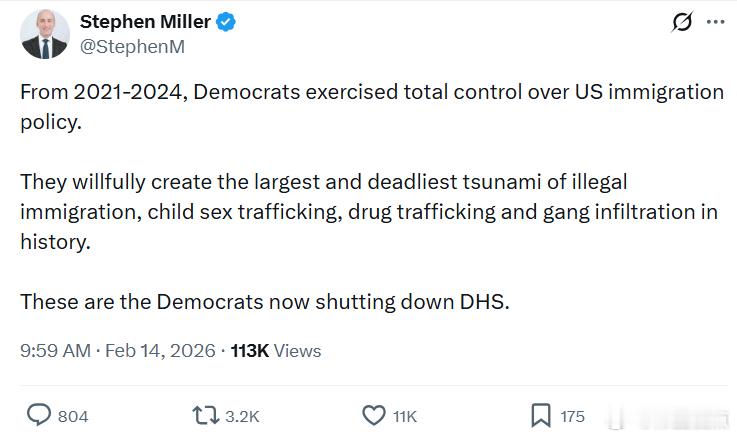Click the 3.2K reposts count
Image resolution: width=737 pixels, height=438 pixels.
click(x=240, y=416)
